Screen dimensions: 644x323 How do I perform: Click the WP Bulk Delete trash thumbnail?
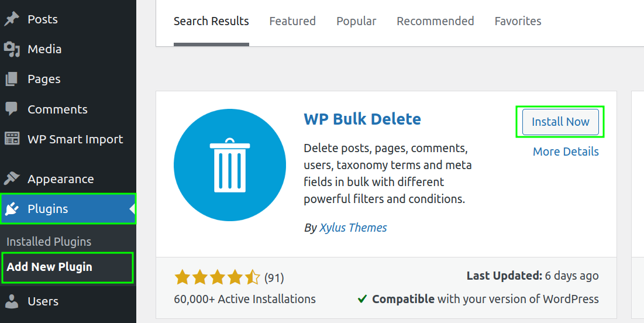pos(230,165)
